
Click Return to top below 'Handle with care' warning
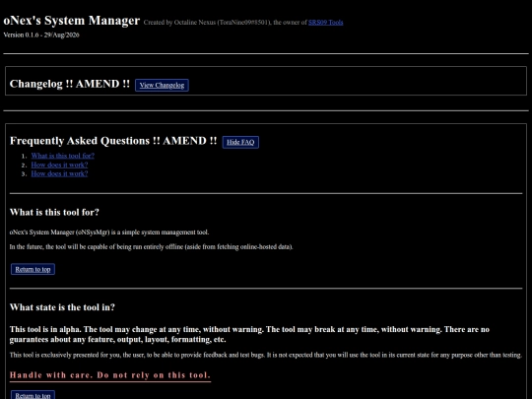coord(33,395)
